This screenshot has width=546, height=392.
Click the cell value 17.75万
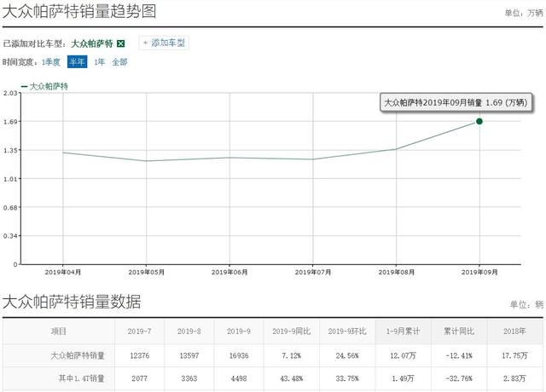[x=514, y=355]
